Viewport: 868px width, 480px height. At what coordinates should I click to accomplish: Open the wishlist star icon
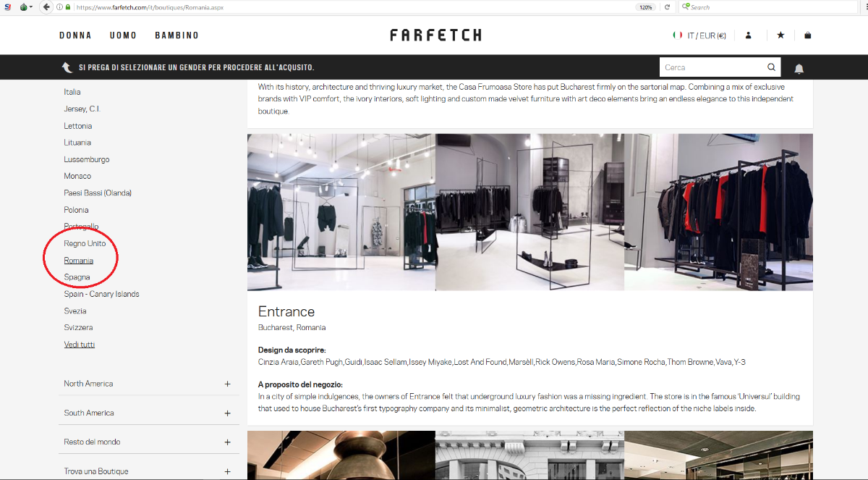click(780, 35)
